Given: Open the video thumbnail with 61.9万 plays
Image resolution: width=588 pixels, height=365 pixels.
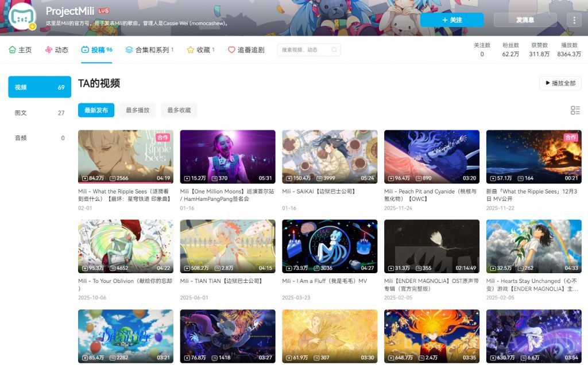Looking at the screenshot, I should (330, 336).
